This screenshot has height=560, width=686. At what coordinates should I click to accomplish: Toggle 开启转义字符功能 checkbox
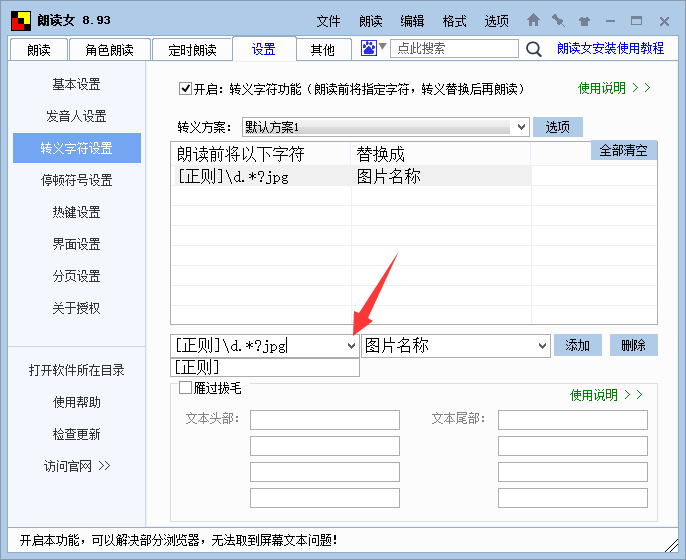pos(185,89)
